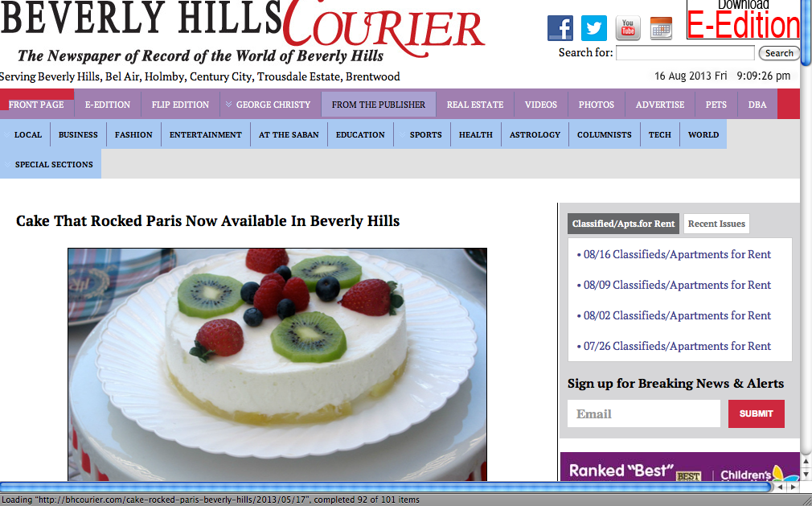Expand the George Christy menu arrow
The image size is (812, 506).
tap(228, 104)
